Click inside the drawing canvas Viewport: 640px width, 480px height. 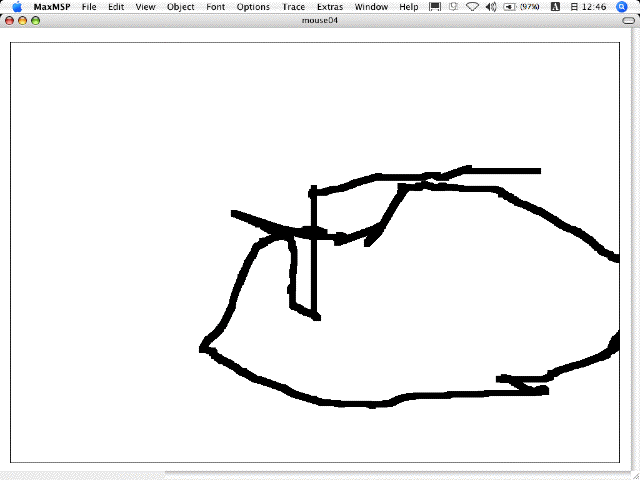(x=315, y=252)
